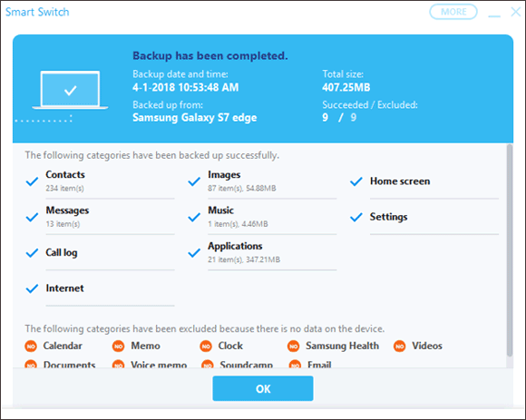Click the Memo excluded label
This screenshot has height=420, width=526.
click(x=145, y=346)
